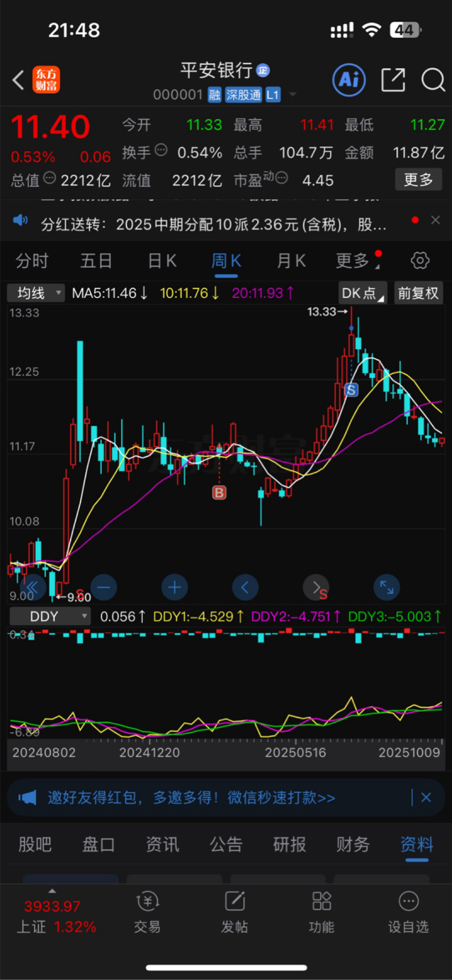The width and height of the screenshot is (452, 980).
Task: Open the 东方财富 logo icon
Action: [46, 80]
